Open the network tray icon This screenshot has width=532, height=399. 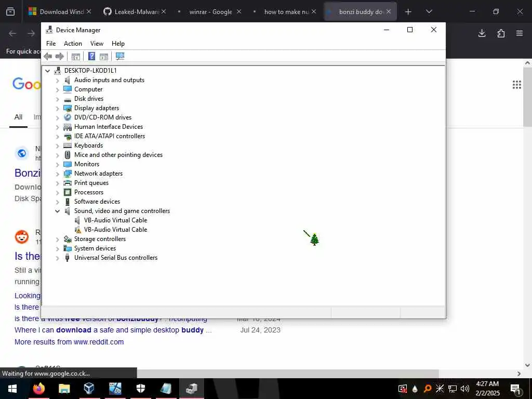[x=453, y=389]
